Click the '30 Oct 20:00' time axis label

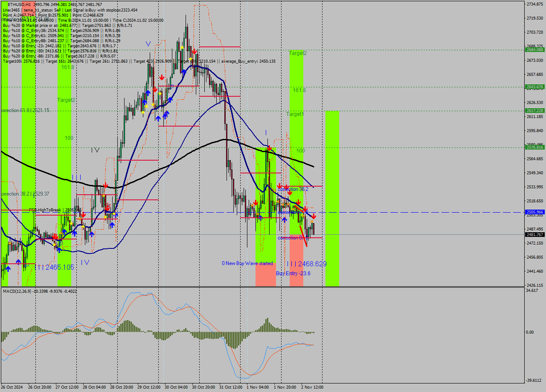pyautogui.click(x=203, y=387)
